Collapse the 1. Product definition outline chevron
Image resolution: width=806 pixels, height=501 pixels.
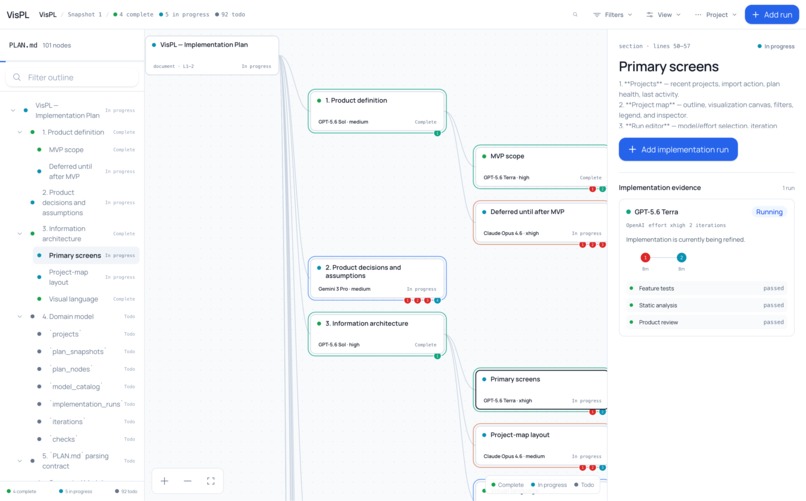coord(20,133)
